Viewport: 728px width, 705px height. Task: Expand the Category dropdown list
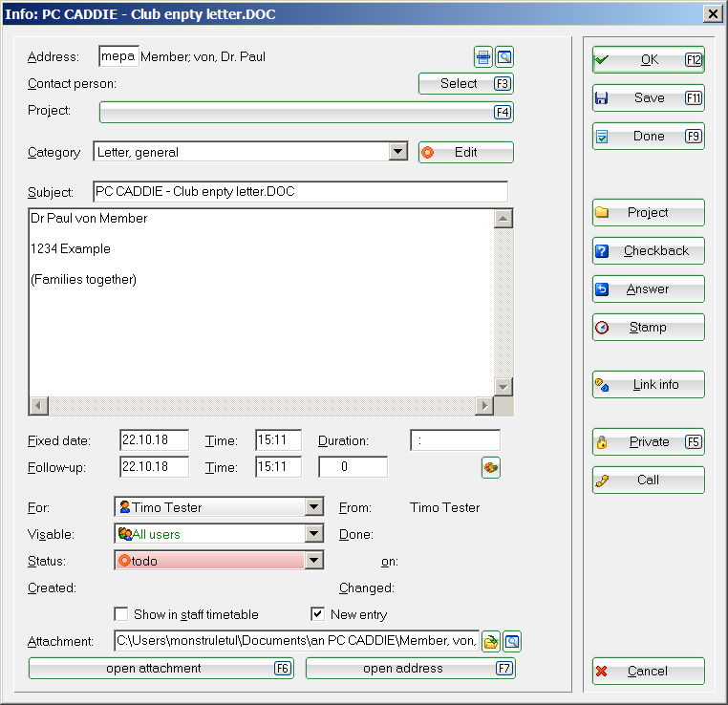[398, 152]
